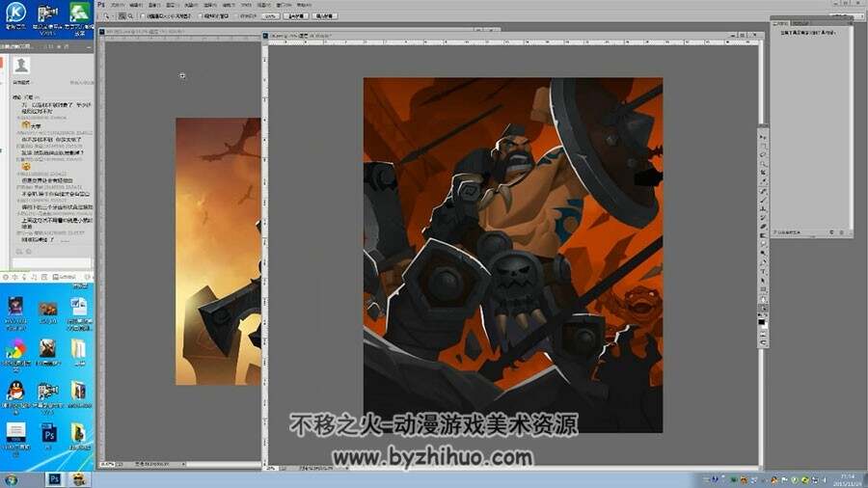This screenshot has height=488, width=868.
Task: Select the Lasso tool
Action: pyautogui.click(x=764, y=154)
